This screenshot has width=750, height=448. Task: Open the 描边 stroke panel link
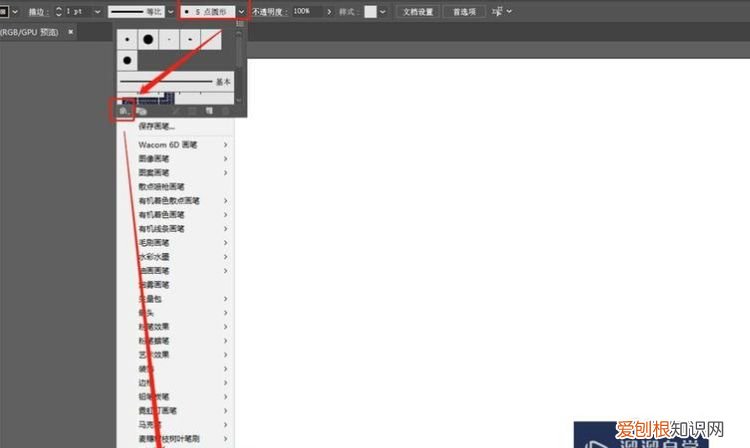39,11
